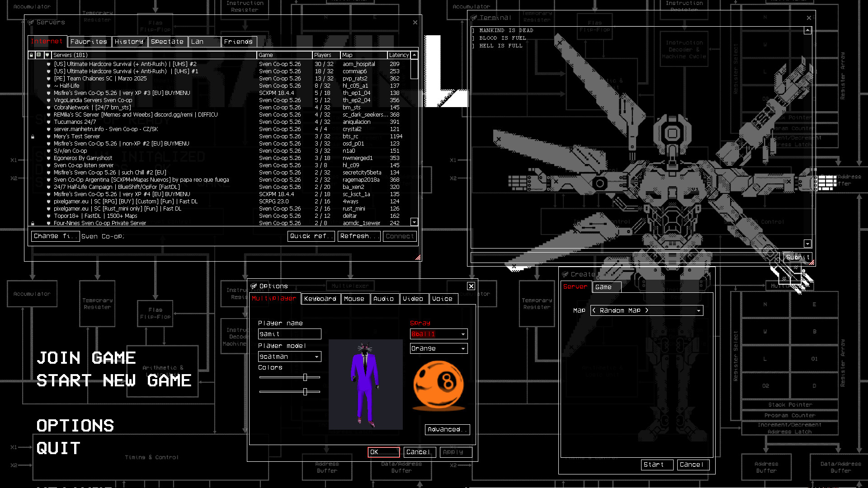868x488 pixels.
Task: Open the Keyboard options tab
Action: 321,299
